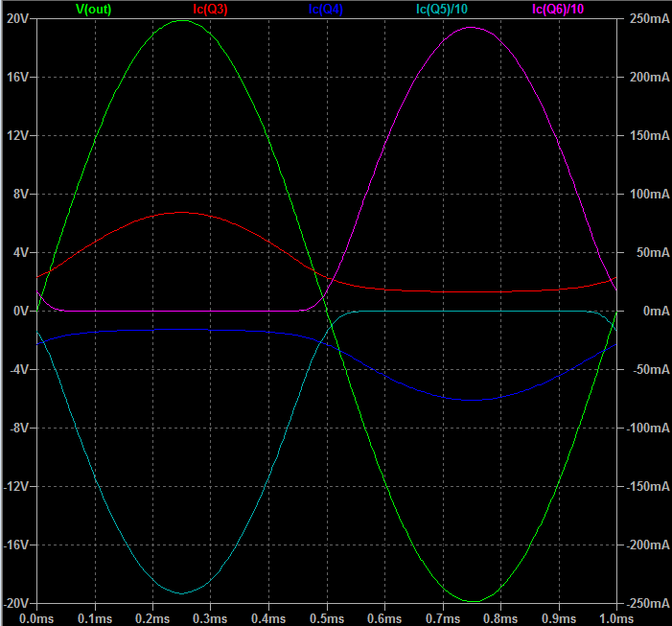The image size is (672, 626).
Task: Click the 0.8ms time axis label
Action: [x=500, y=618]
